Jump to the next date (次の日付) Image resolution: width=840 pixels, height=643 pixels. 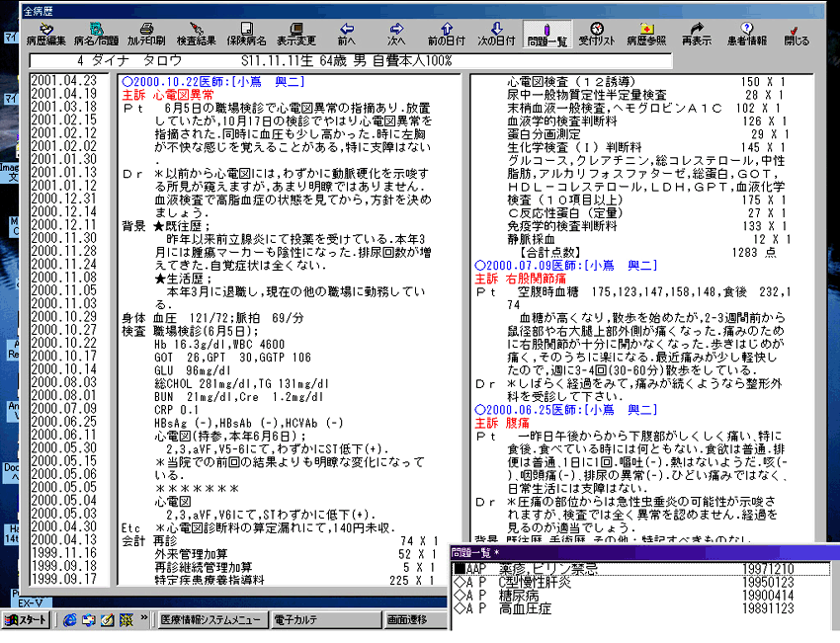coord(497,35)
